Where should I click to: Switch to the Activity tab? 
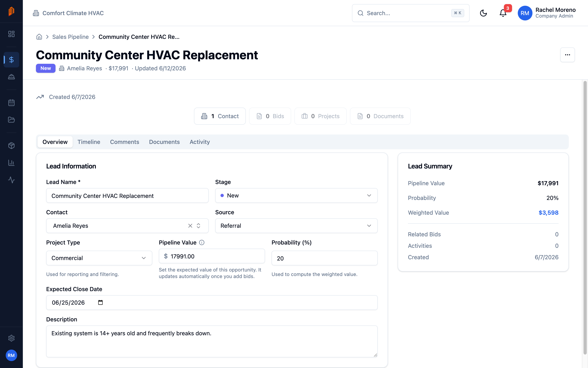tap(199, 142)
